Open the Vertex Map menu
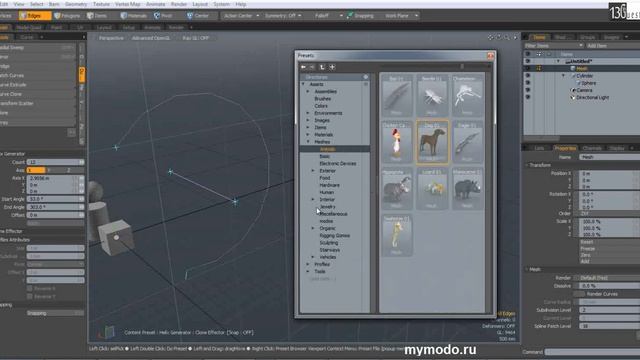This screenshot has height=360, width=640. [127, 4]
